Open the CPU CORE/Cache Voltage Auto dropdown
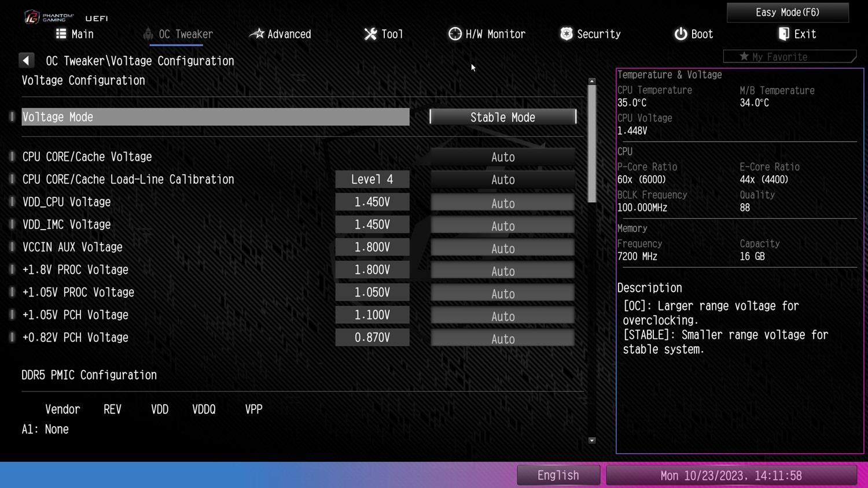 click(502, 157)
